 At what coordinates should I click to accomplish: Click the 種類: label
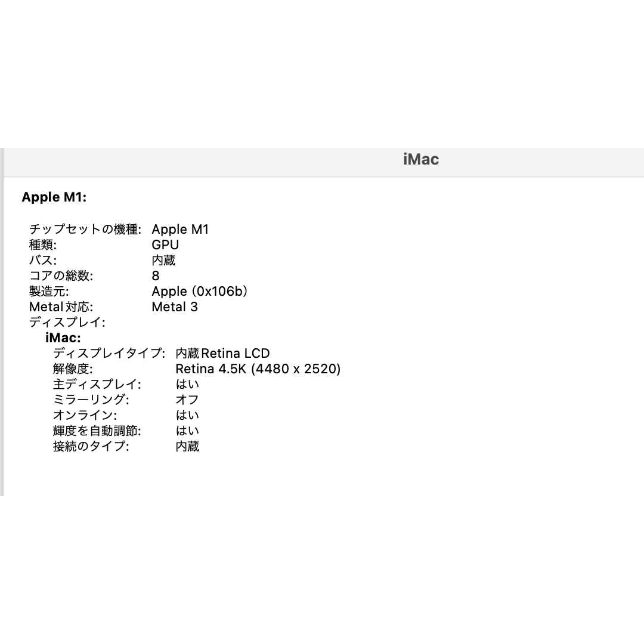43,245
